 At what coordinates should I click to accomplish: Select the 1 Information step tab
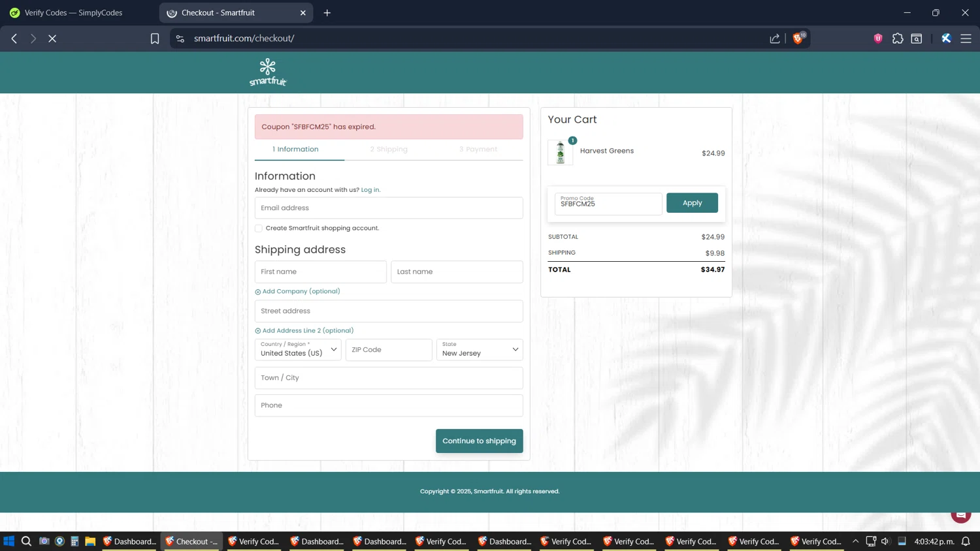coord(296,150)
